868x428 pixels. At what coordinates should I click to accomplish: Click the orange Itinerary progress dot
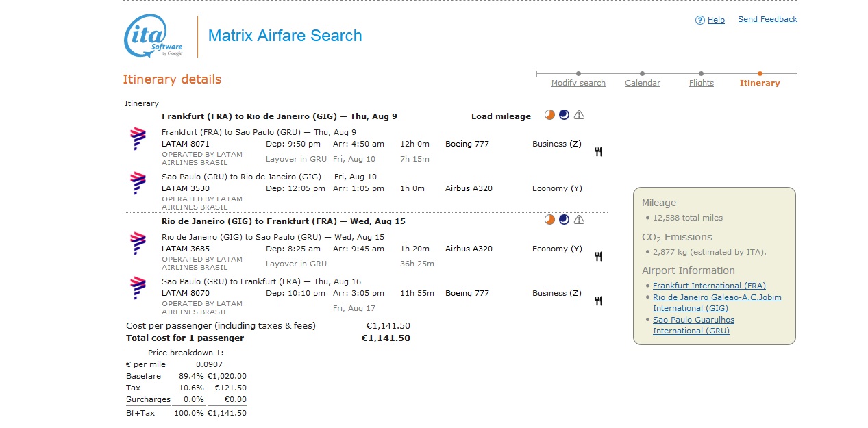[760, 73]
